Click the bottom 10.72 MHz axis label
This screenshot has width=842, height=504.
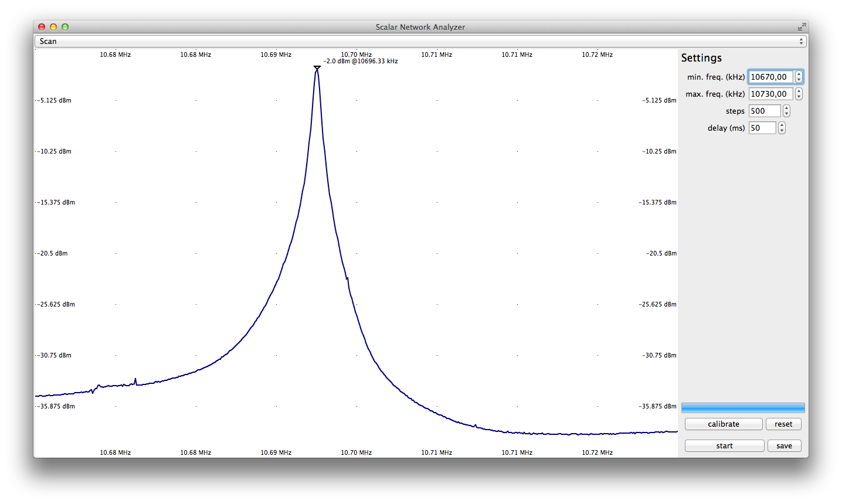click(597, 453)
